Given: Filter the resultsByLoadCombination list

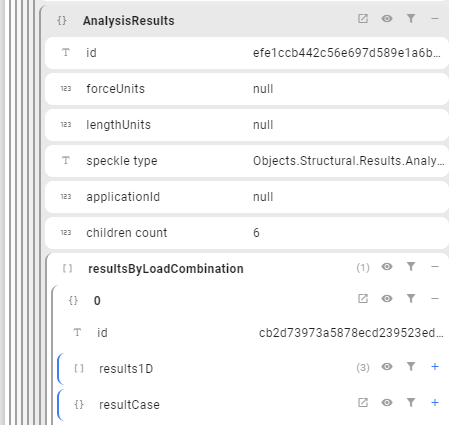Looking at the screenshot, I should click(x=411, y=267).
